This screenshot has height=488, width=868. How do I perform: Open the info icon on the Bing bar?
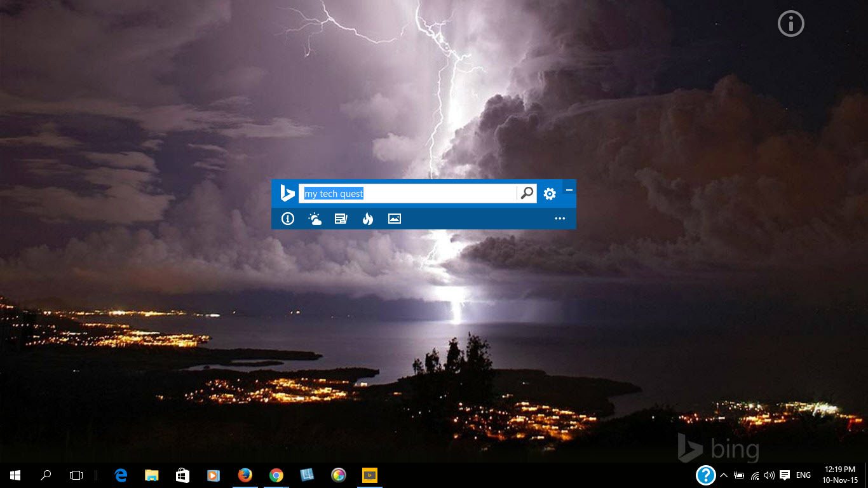coord(287,218)
